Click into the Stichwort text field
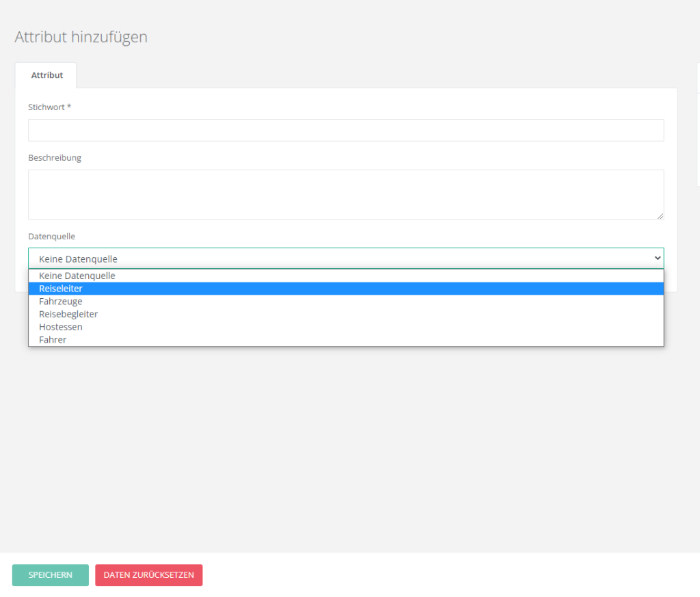Viewport: 700px width, 597px height. 345,130
